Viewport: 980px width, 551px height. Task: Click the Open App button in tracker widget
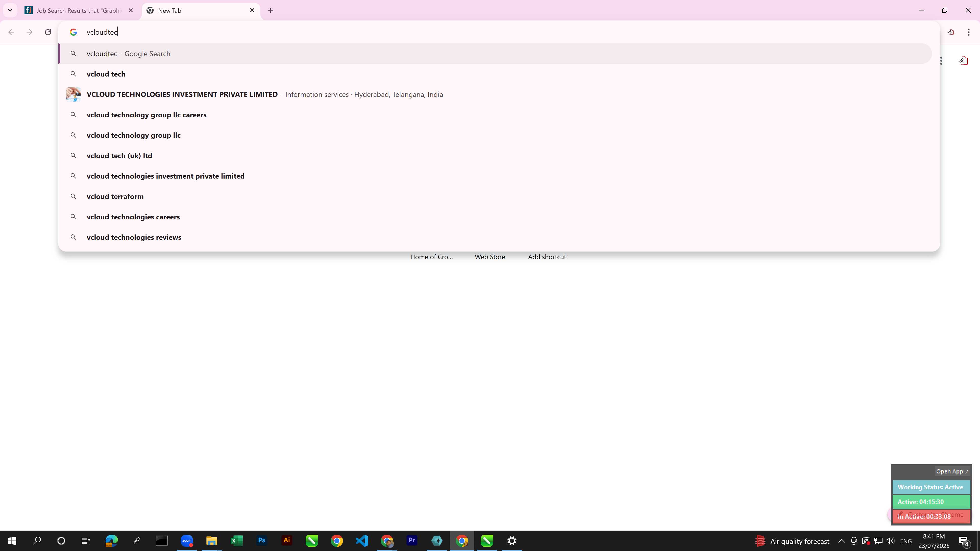click(952, 471)
